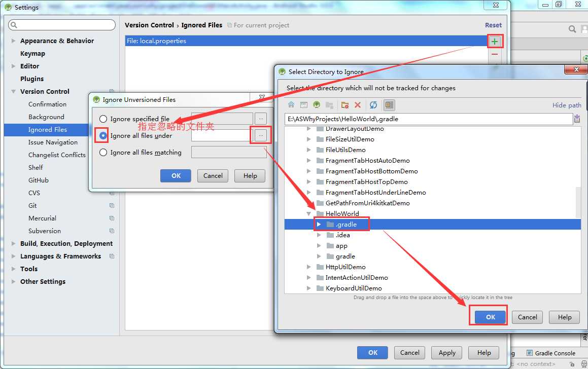The image size is (588, 369).
Task: Select the gradle folder under HelloWorld
Action: click(345, 256)
